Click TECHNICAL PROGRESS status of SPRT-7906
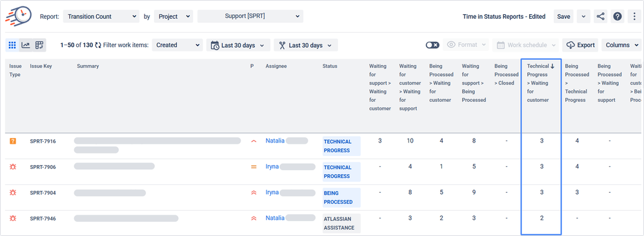The width and height of the screenshot is (644, 236). (x=341, y=172)
